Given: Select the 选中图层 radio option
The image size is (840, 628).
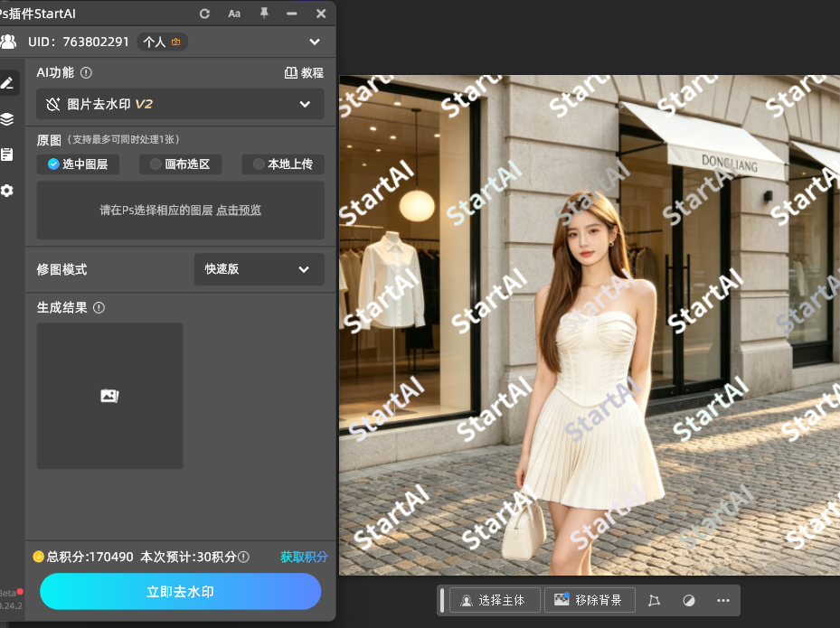Looking at the screenshot, I should coord(79,164).
